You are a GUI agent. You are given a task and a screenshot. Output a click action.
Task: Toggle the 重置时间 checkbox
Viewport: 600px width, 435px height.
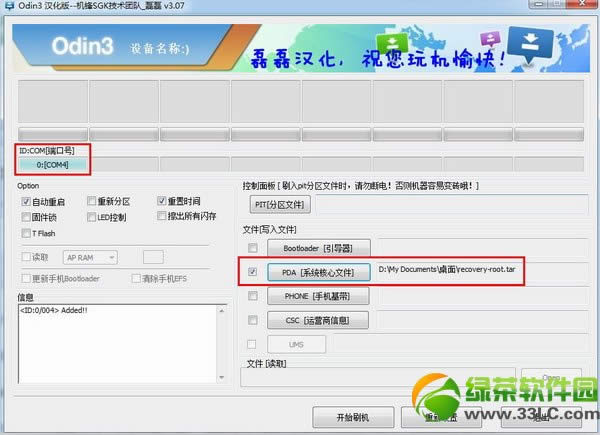161,200
